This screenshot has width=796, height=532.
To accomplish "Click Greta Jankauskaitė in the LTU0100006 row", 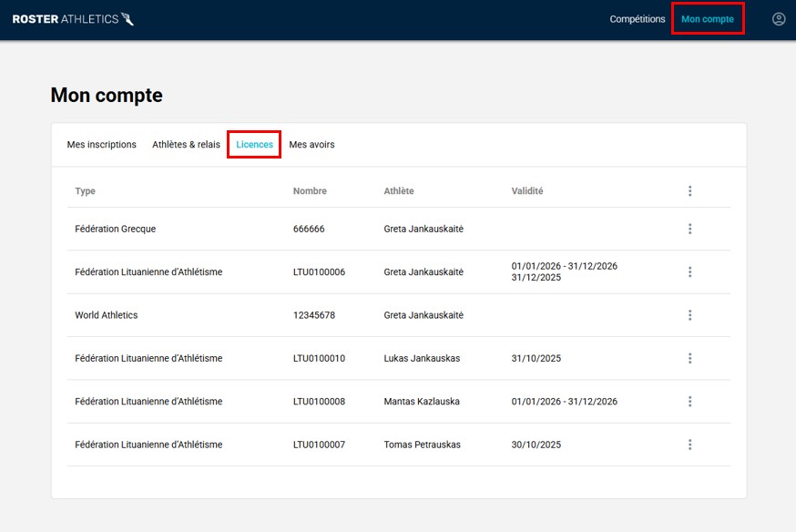I will [x=424, y=272].
